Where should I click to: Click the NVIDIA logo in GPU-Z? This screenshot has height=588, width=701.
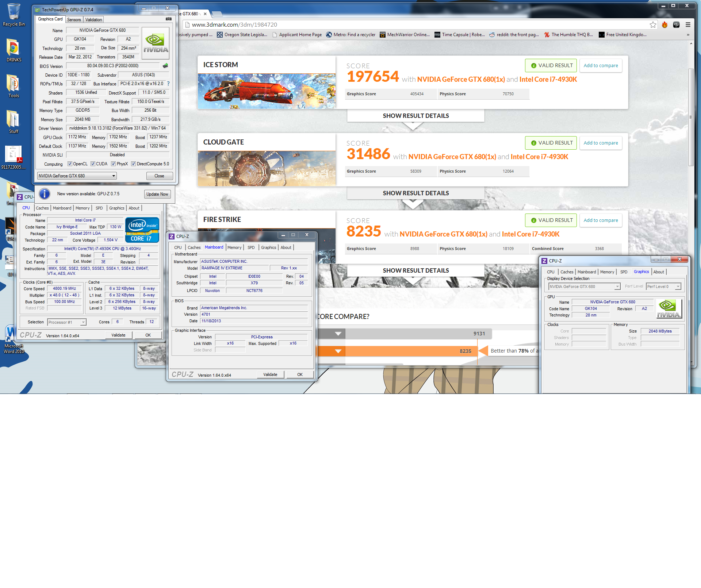156,43
